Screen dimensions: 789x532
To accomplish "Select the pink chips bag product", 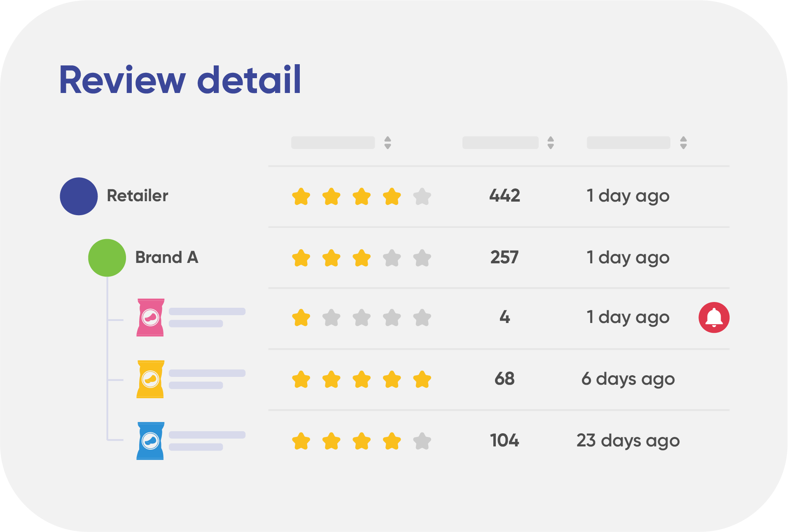I will tap(150, 317).
